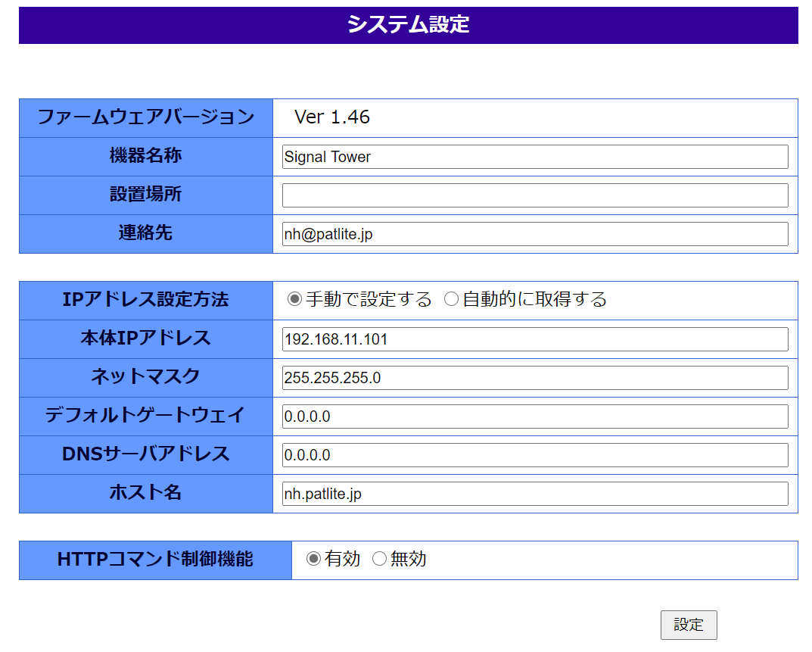Select the 手動で設定する radio button
The width and height of the screenshot is (812, 652).
tap(294, 299)
